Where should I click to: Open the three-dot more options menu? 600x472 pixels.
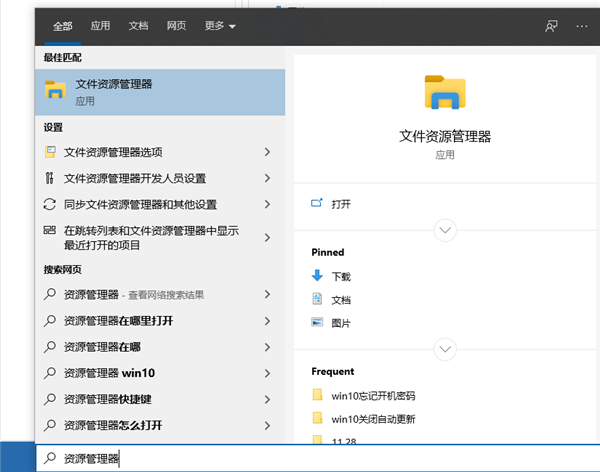pos(581,25)
